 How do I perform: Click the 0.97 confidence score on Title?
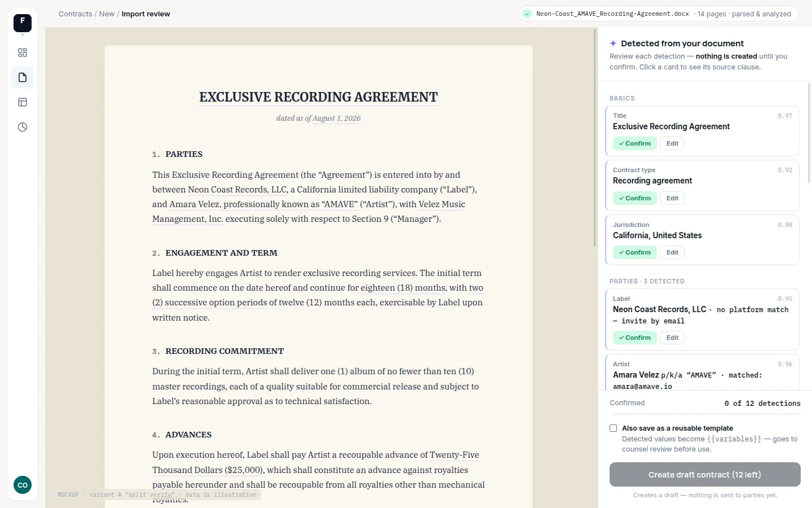point(785,116)
